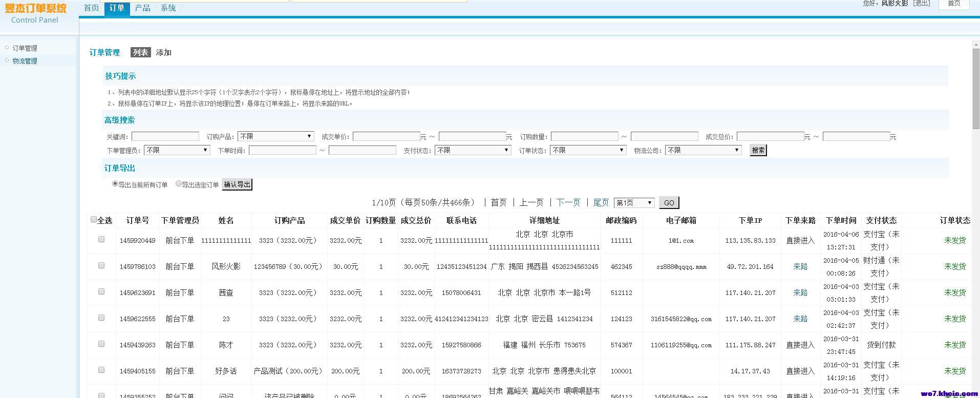Go to 下一页 in pagination

[x=568, y=203]
